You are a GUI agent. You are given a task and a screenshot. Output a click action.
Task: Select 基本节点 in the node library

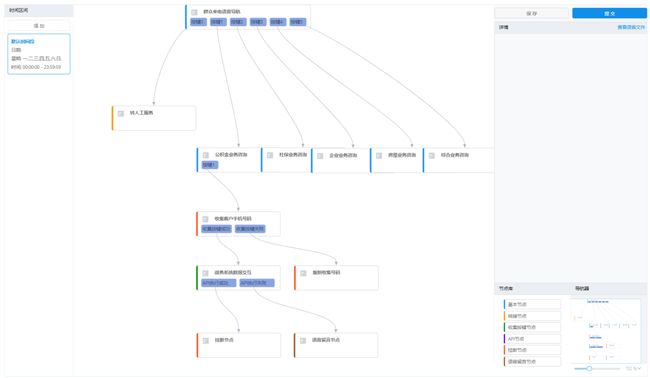pyautogui.click(x=532, y=304)
